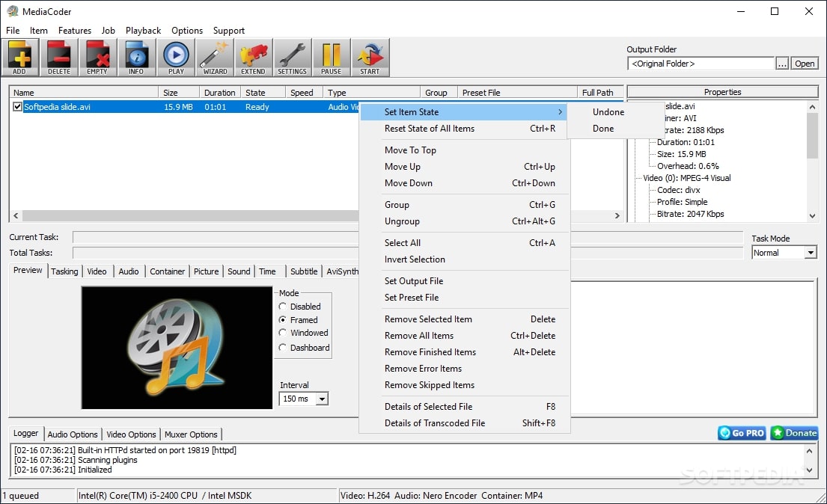Click the MediaCoder title bar app icon
The height and width of the screenshot is (504, 827).
(x=12, y=11)
